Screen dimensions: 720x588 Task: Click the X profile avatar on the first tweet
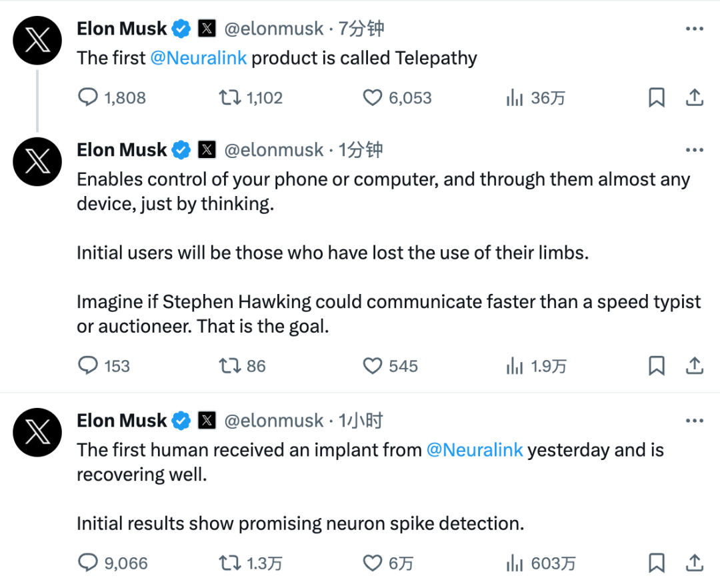tap(38, 41)
